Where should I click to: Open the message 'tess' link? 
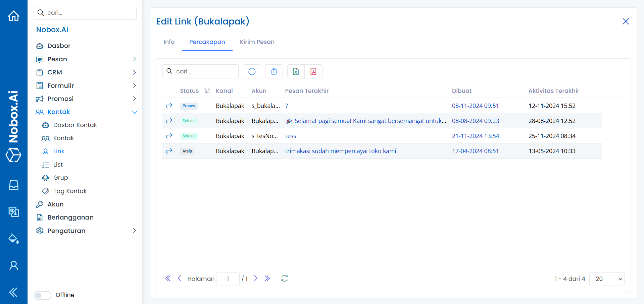[291, 136]
